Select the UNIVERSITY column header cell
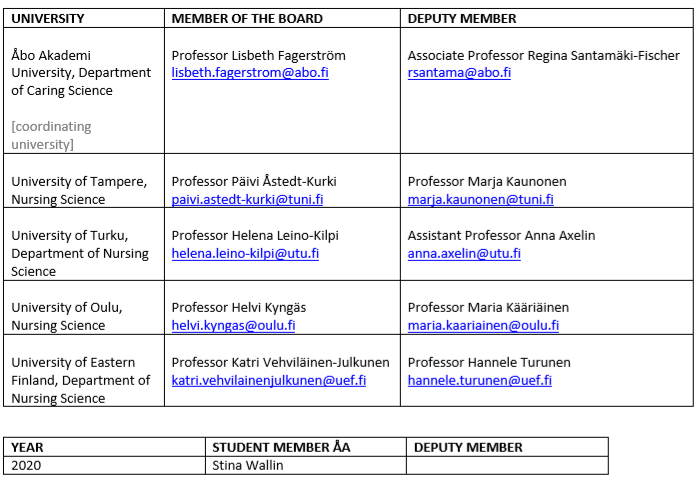Image resolution: width=696 pixels, height=479 pixels. [x=84, y=18]
